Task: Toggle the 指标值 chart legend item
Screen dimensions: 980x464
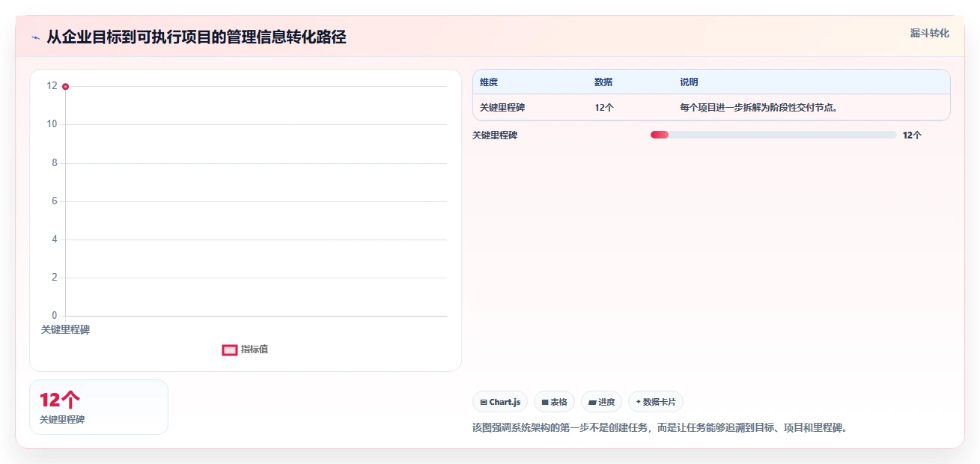Action: pyautogui.click(x=246, y=349)
